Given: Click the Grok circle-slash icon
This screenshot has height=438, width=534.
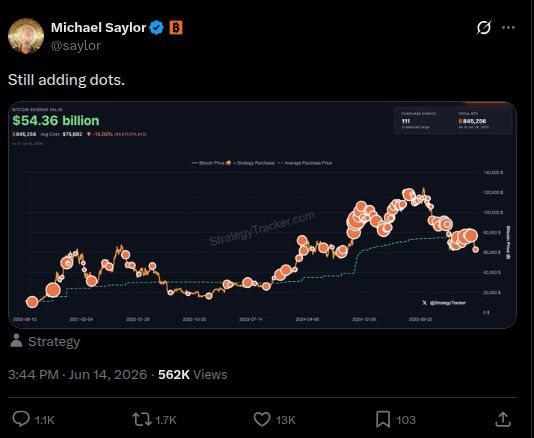Looking at the screenshot, I should 484,28.
